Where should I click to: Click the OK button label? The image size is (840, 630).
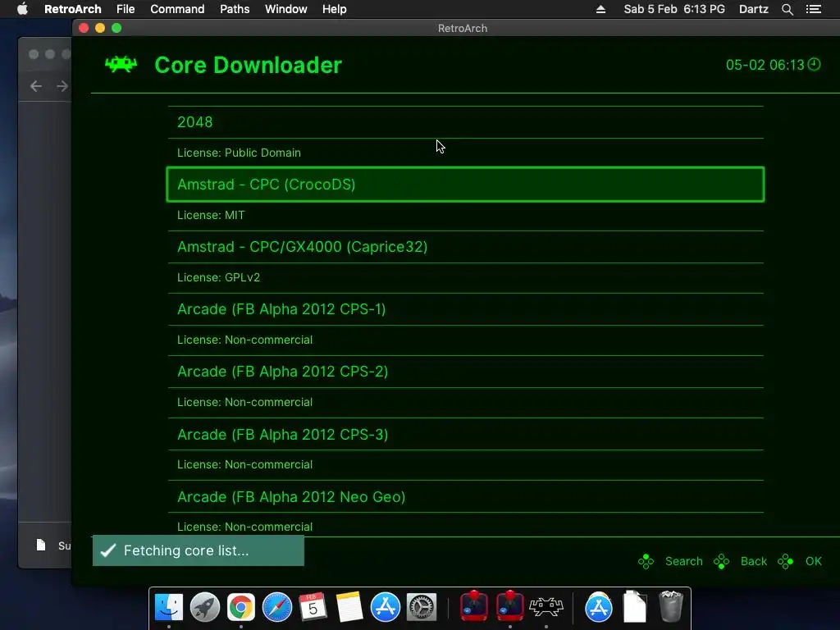coord(813,561)
